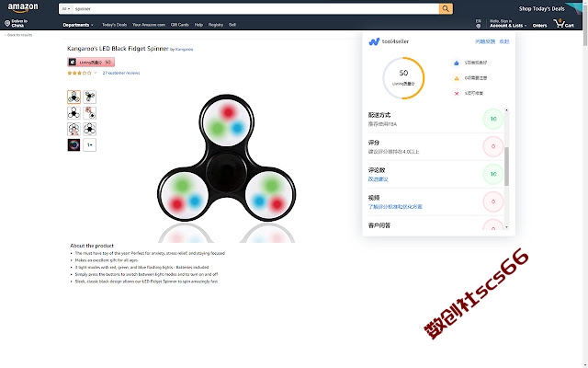Open Orders in the nav bar

pyautogui.click(x=539, y=26)
